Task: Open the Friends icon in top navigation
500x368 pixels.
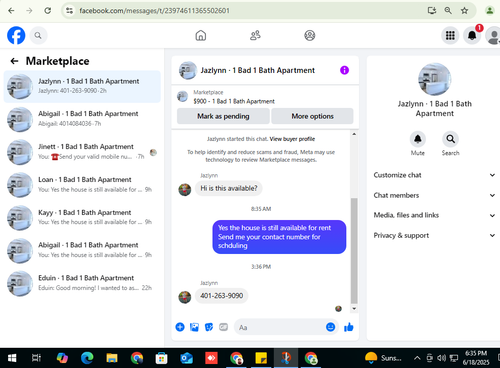Action: pyautogui.click(x=255, y=35)
